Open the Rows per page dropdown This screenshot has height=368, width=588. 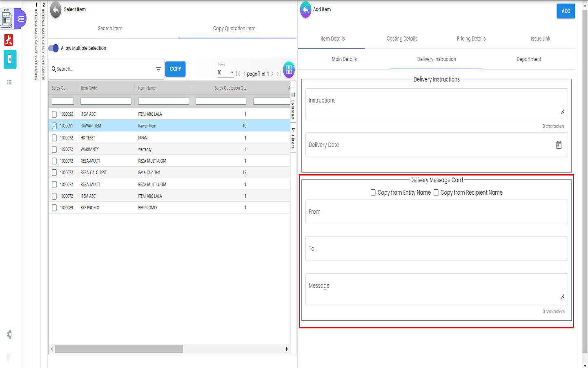[226, 73]
